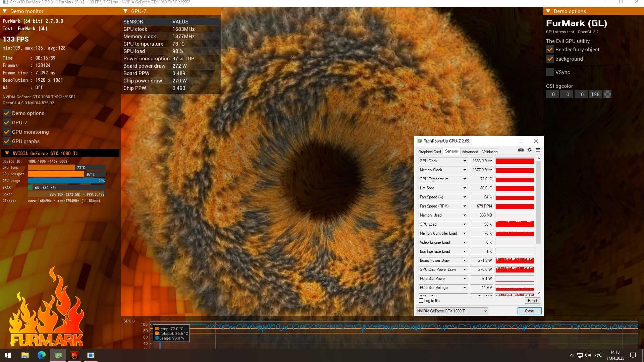The height and width of the screenshot is (362, 644).
Task: Open GPU selection combo box in GPU-Z
Action: point(452,311)
